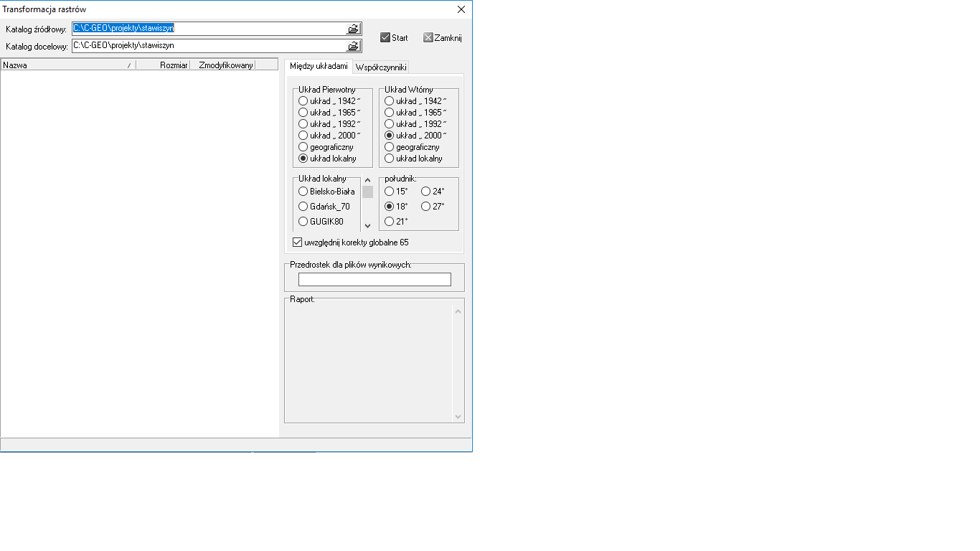Select the 24° meridian option
The image size is (980, 551).
433,192
